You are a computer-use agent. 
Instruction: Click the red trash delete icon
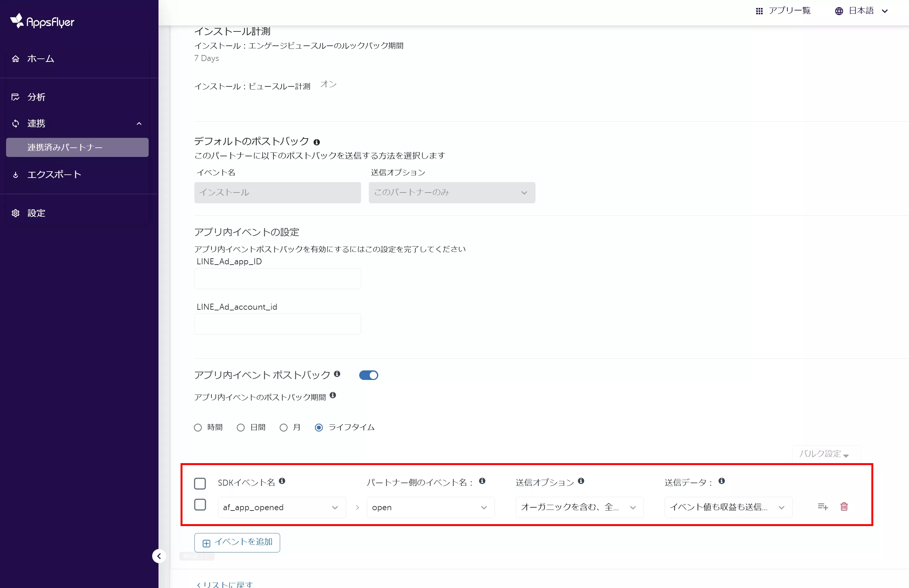[x=844, y=507]
